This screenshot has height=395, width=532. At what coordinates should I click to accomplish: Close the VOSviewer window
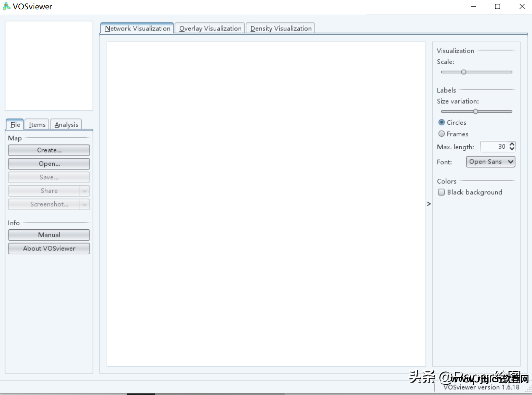point(522,7)
